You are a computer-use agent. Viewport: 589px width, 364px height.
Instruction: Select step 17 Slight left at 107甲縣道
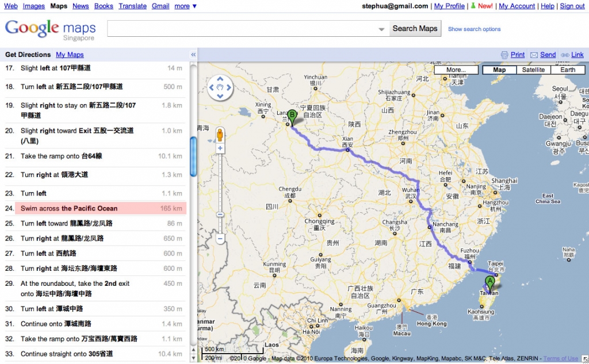[95, 68]
